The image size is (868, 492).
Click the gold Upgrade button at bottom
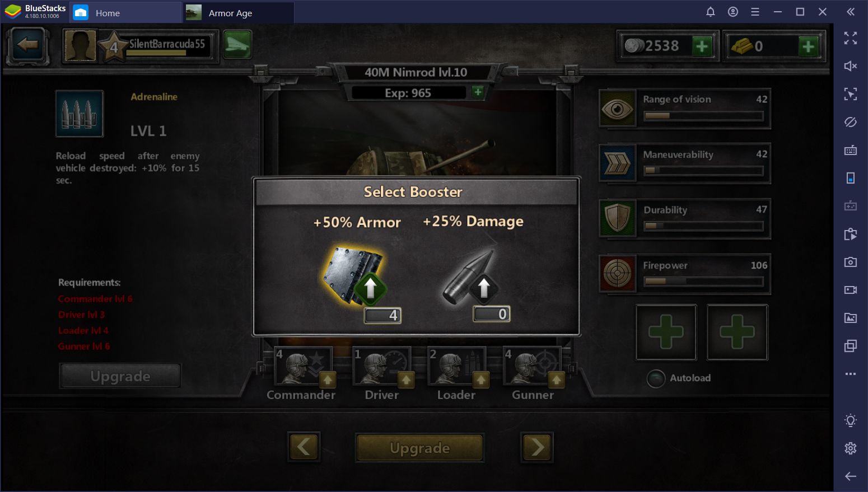pos(419,448)
